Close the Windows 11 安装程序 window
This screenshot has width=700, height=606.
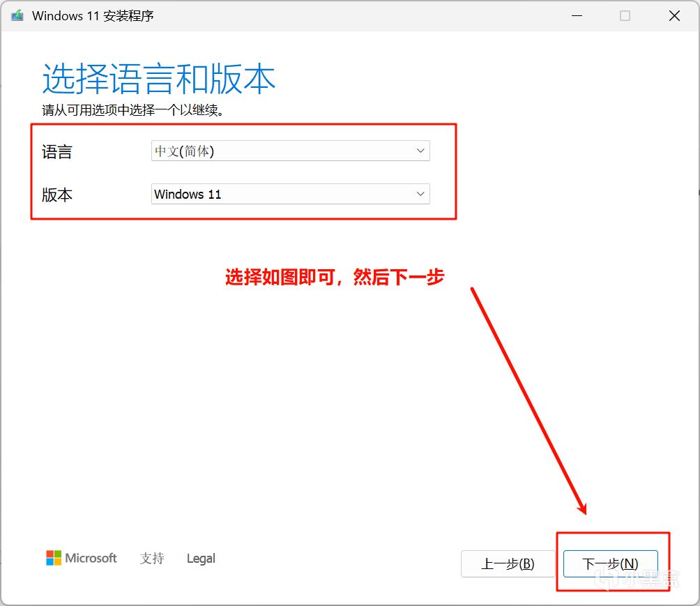coord(674,15)
